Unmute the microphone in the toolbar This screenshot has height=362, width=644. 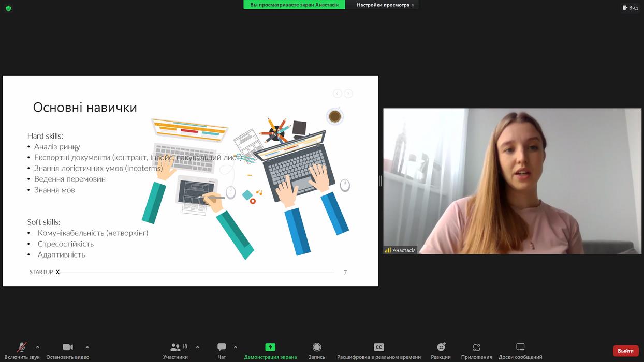(x=22, y=347)
